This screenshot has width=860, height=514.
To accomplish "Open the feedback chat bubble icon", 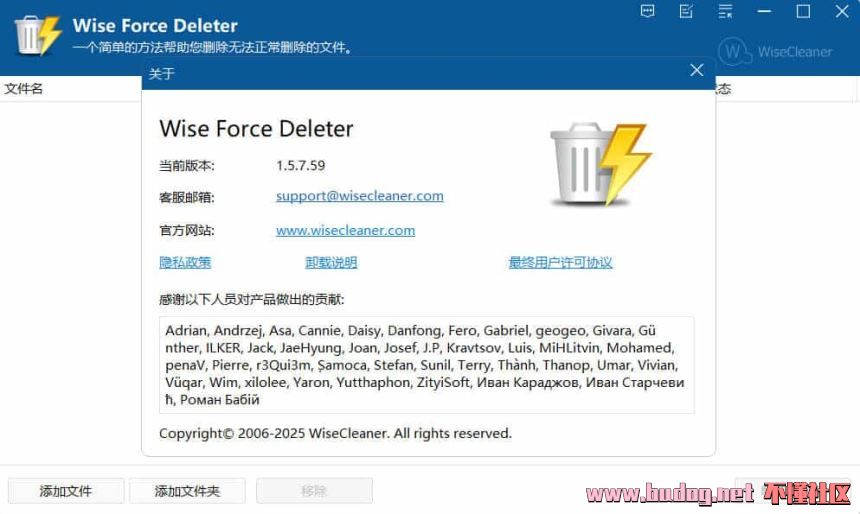I will tap(647, 11).
